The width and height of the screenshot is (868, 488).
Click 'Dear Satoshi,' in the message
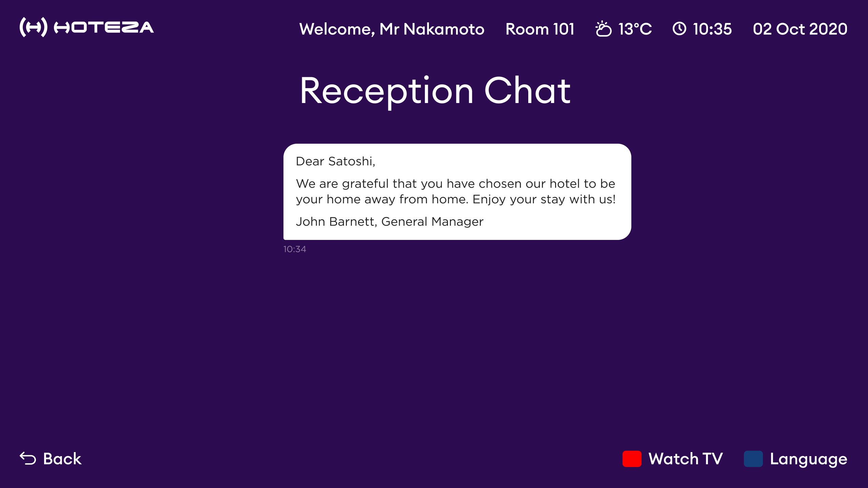(x=336, y=161)
